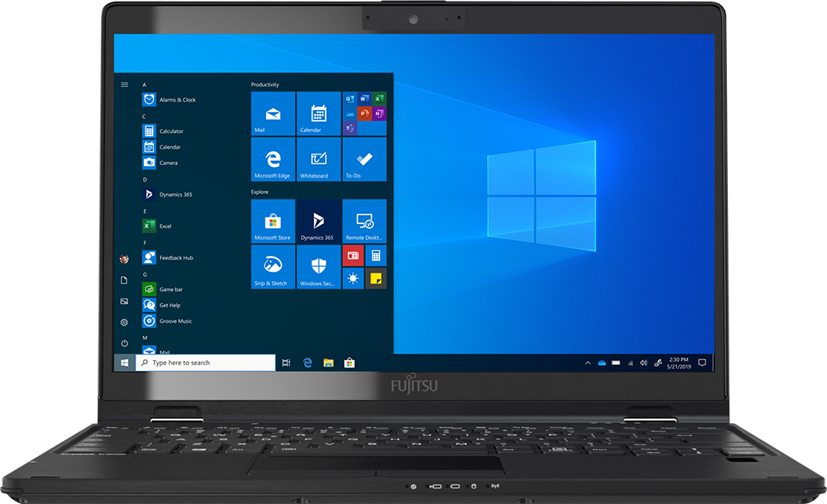Select the 'E' letter header in app list
Viewport: 827px width, 504px height.
(145, 211)
